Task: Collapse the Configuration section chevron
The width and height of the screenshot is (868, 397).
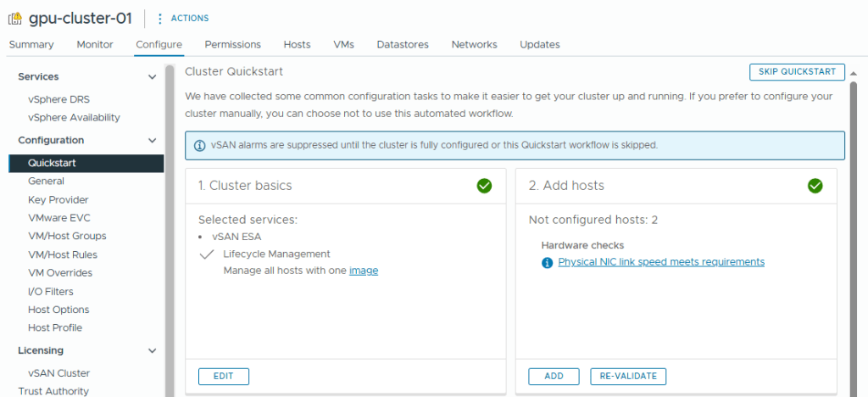Action: 153,141
